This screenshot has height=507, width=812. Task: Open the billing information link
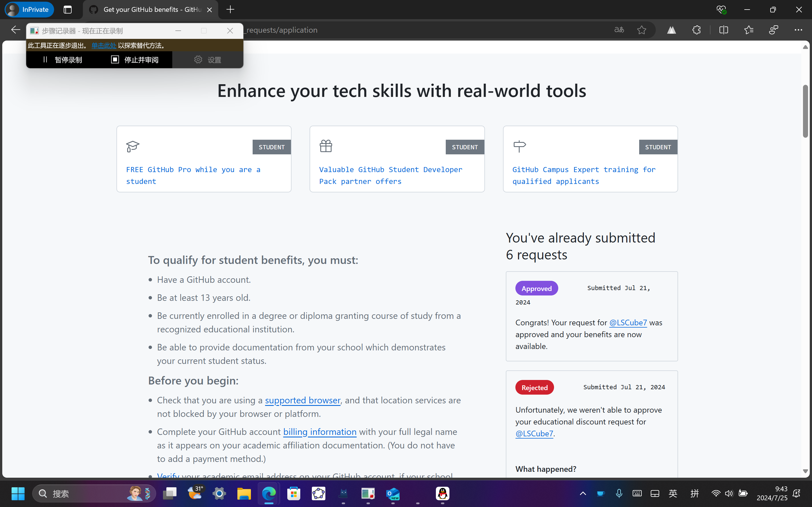(x=319, y=432)
